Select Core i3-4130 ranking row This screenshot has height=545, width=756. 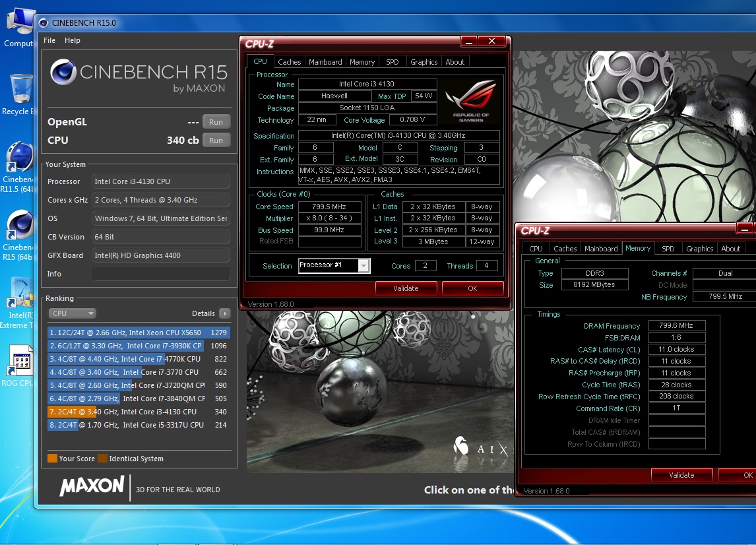coord(139,412)
